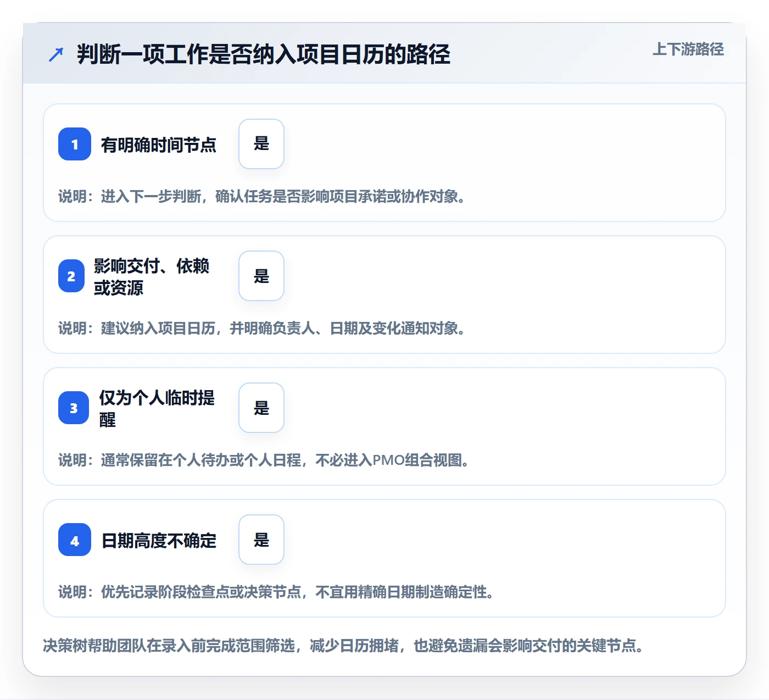
Task: Click the footer sentence starting 决策树帮助团队
Action: pos(344,646)
